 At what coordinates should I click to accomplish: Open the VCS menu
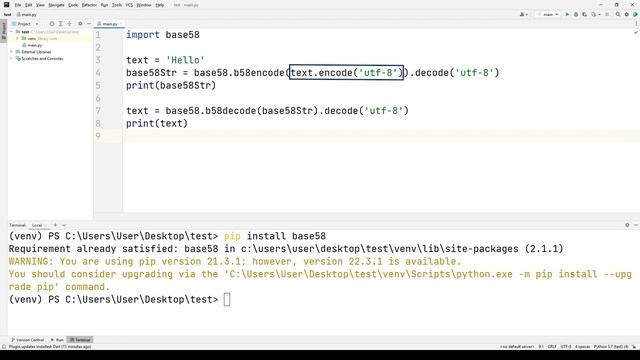click(129, 5)
